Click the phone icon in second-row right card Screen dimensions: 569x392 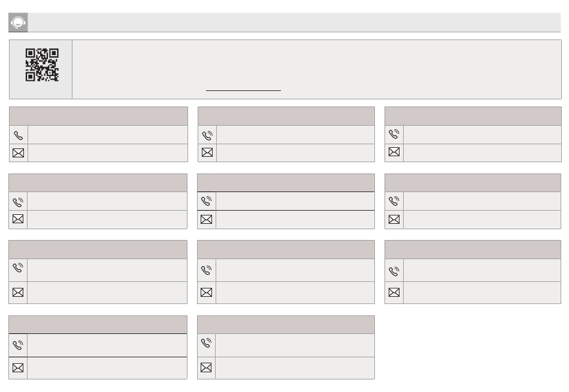click(394, 201)
